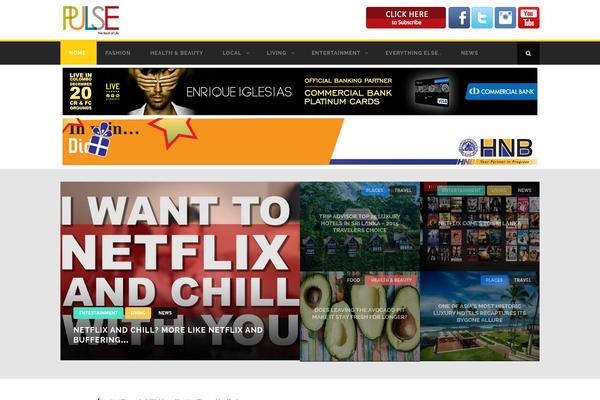Open 'Netflix comes to Sri Lanka' article
Screen dimensions: 600x400
[x=479, y=223]
